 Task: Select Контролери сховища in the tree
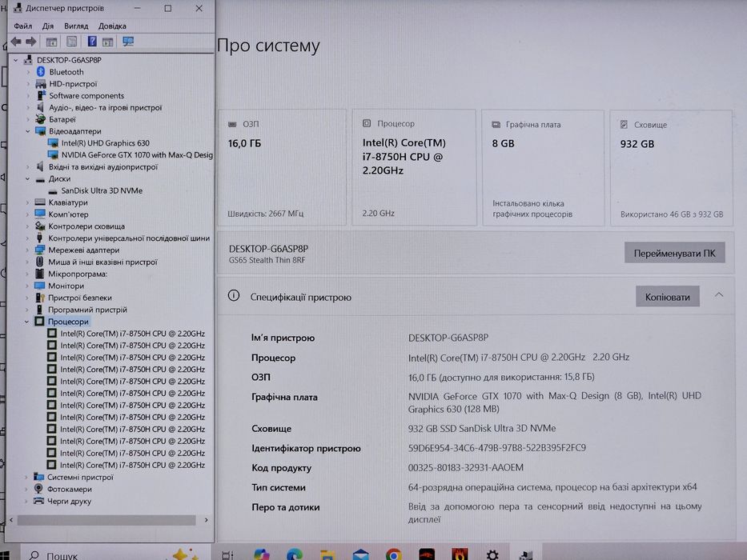(86, 226)
